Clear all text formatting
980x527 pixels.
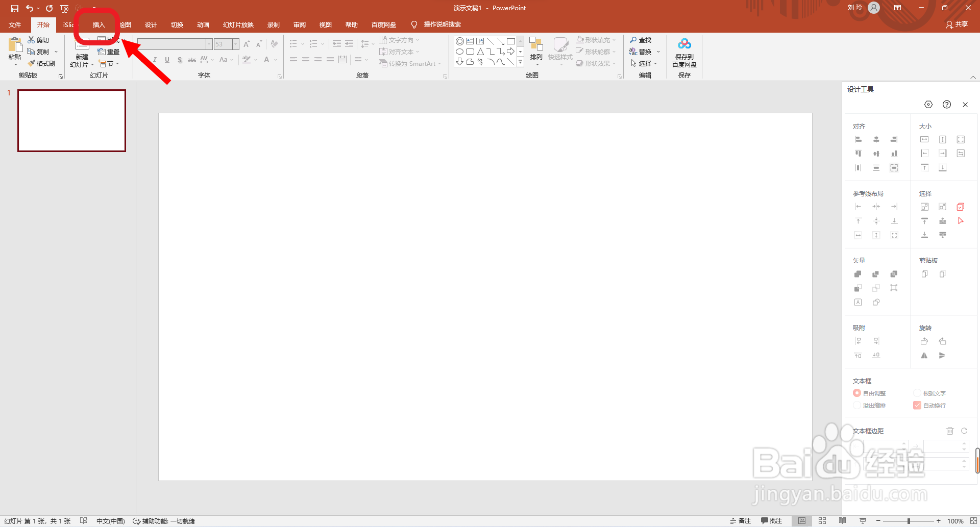click(275, 44)
